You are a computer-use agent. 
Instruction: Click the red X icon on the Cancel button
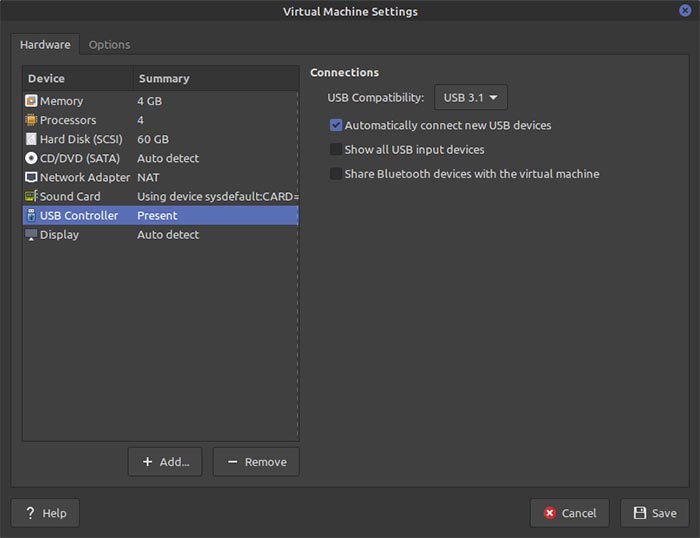(x=550, y=513)
